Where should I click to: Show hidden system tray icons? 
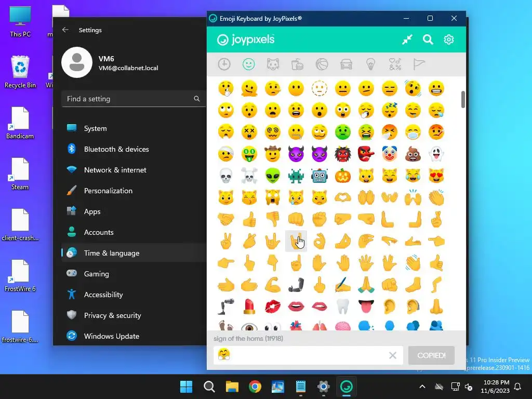(422, 387)
